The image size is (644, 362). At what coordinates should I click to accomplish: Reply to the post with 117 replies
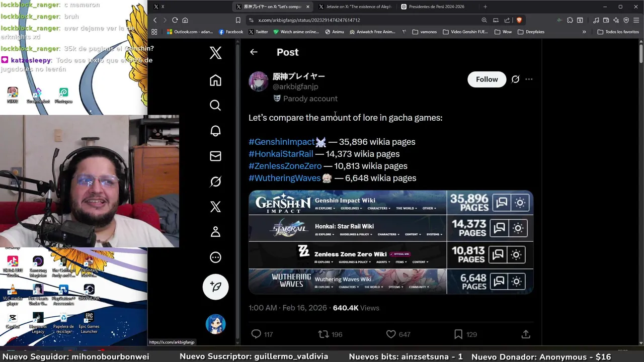click(262, 334)
